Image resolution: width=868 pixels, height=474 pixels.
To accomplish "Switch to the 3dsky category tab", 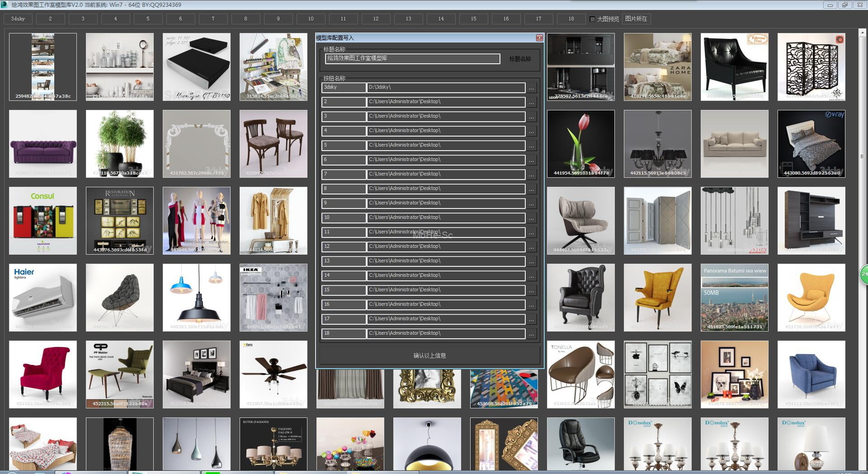I will point(18,19).
